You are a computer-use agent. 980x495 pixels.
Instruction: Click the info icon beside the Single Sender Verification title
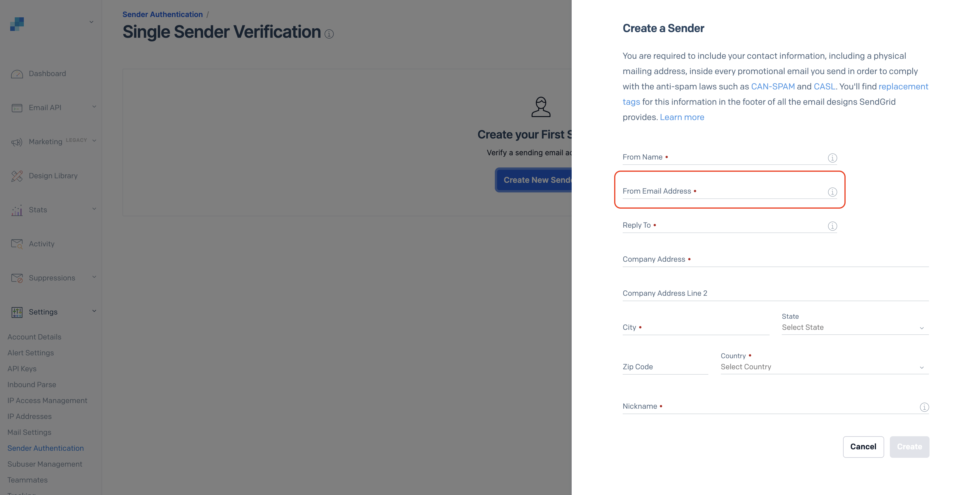pyautogui.click(x=329, y=34)
